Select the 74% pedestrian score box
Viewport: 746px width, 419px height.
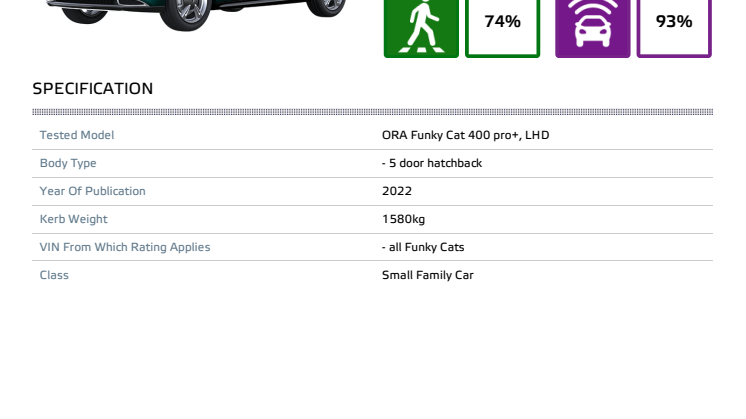coord(502,28)
